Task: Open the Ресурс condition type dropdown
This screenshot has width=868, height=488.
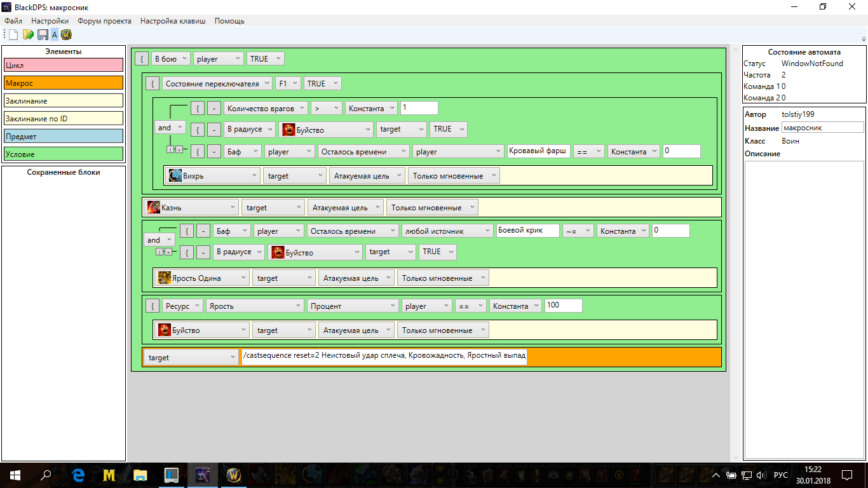Action: pos(182,306)
